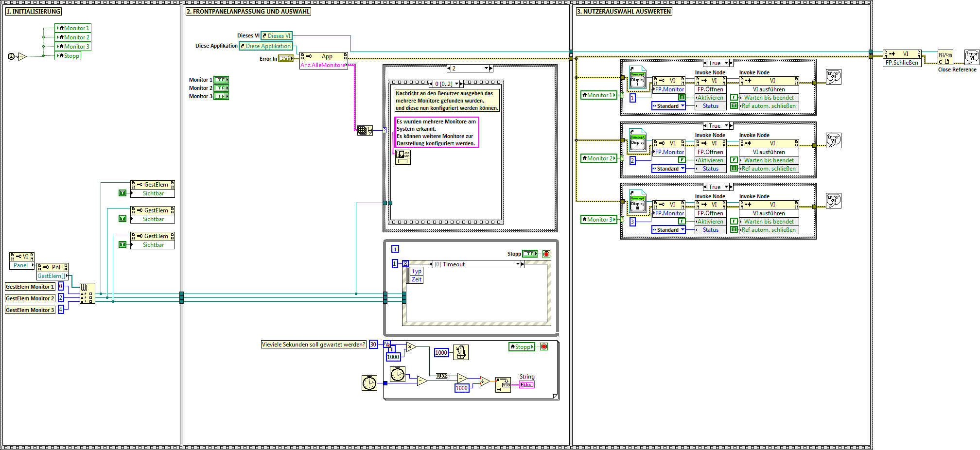Click the Stopp local variable in the Initialisierung frame
The image size is (980, 450).
[x=68, y=56]
